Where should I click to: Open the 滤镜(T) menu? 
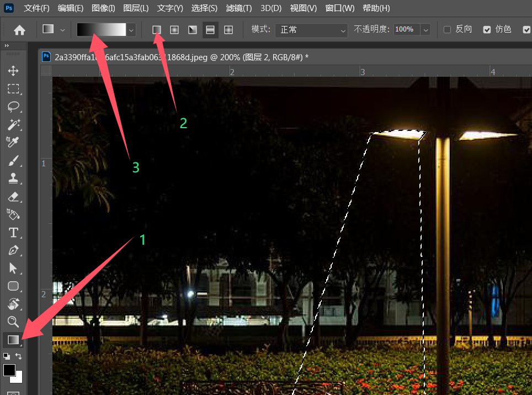tap(239, 8)
